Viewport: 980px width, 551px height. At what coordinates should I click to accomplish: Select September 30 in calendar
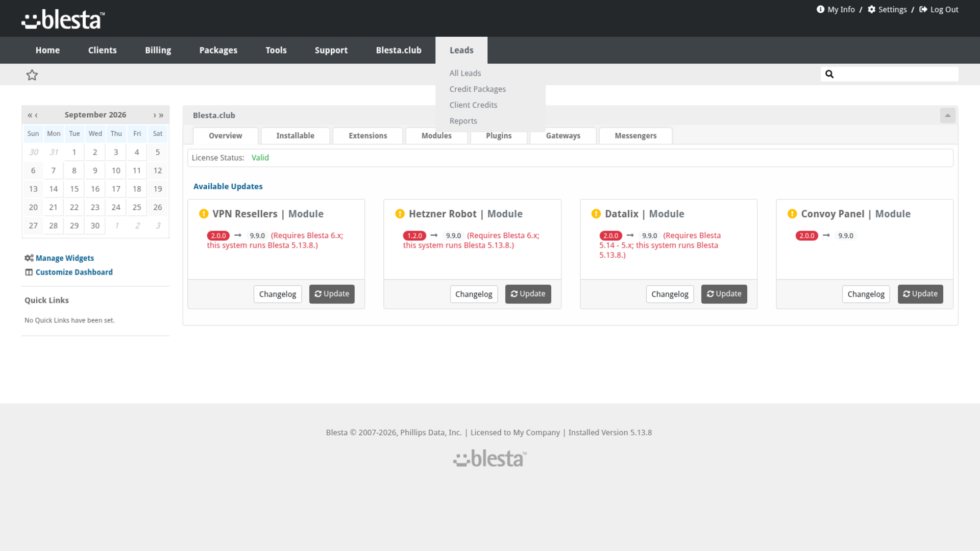tap(95, 226)
